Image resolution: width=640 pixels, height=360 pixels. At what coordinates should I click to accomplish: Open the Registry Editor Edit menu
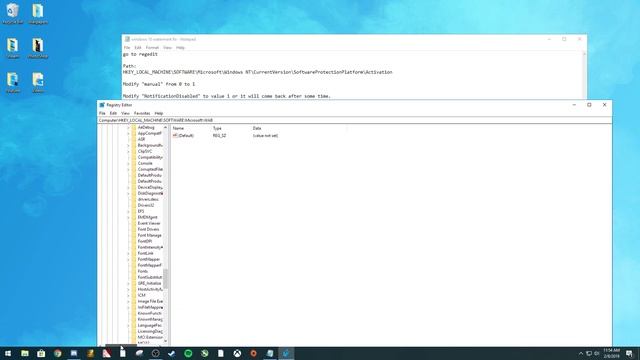(113, 113)
